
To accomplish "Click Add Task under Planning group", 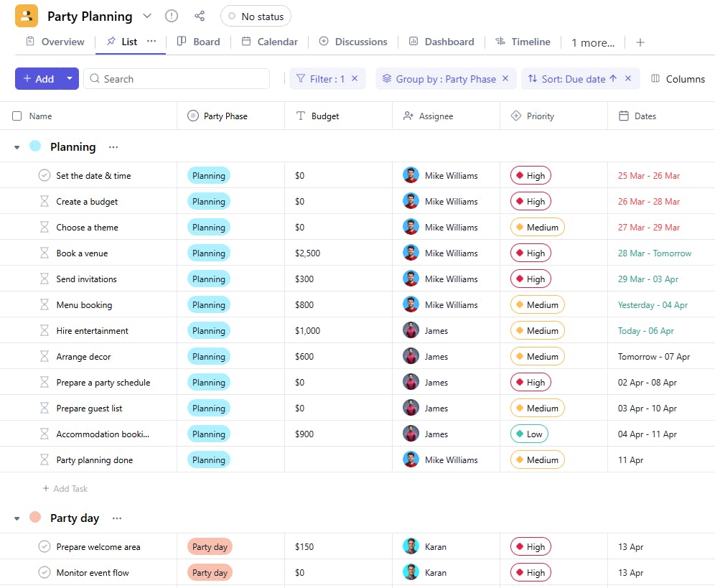I will coord(65,488).
